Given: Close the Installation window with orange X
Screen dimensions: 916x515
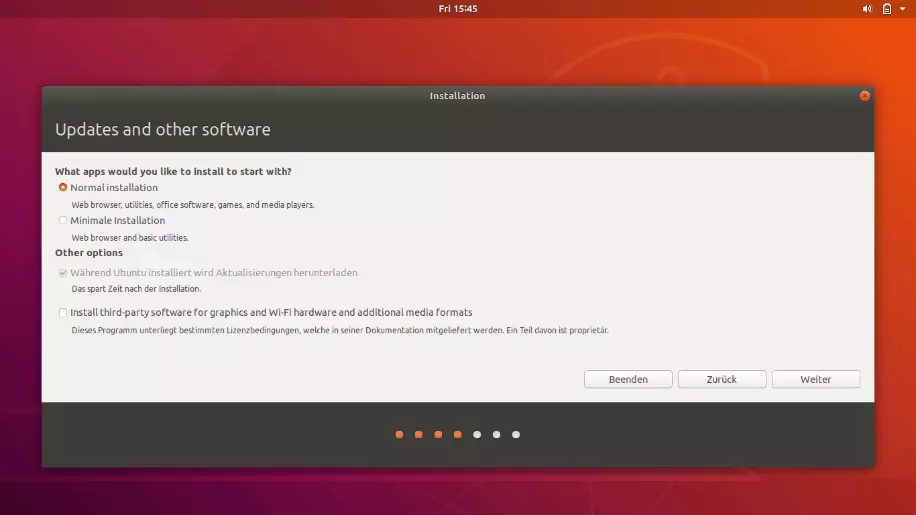Looking at the screenshot, I should pos(864,96).
